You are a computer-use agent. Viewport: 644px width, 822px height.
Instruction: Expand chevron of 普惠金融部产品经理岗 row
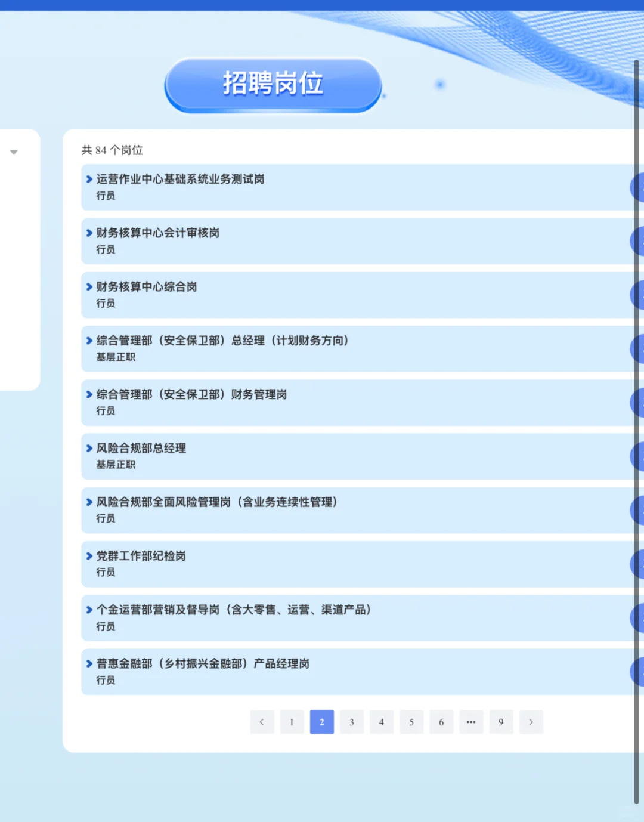pyautogui.click(x=89, y=663)
